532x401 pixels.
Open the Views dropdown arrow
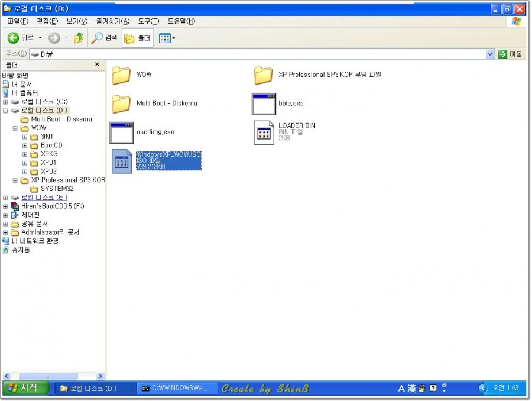tap(174, 38)
